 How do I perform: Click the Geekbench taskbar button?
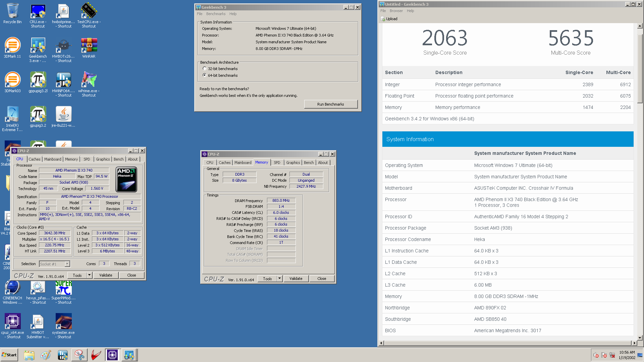(129, 355)
